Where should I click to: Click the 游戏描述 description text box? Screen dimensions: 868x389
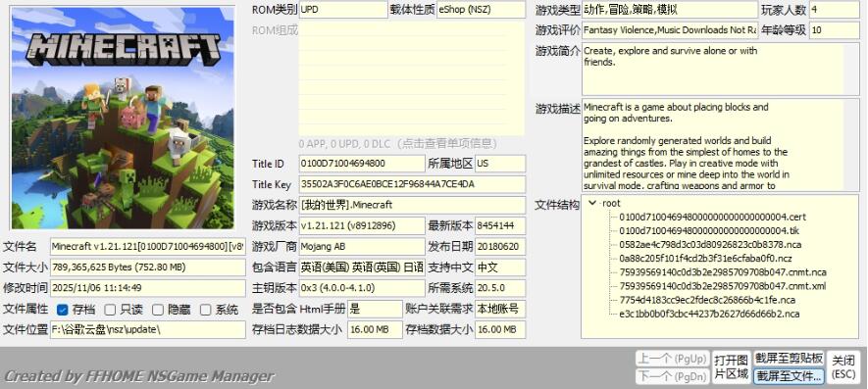tap(720, 145)
